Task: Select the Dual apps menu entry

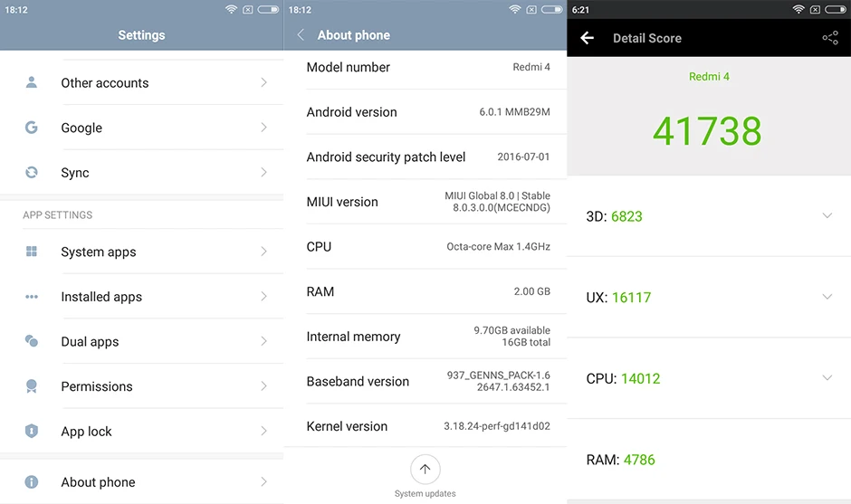Action: click(x=141, y=341)
